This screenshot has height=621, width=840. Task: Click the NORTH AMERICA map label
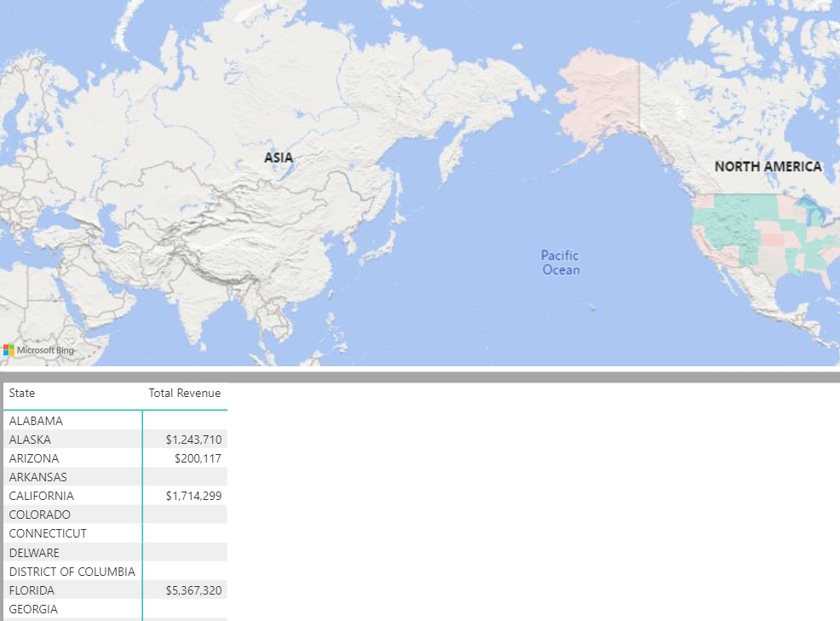pyautogui.click(x=768, y=167)
